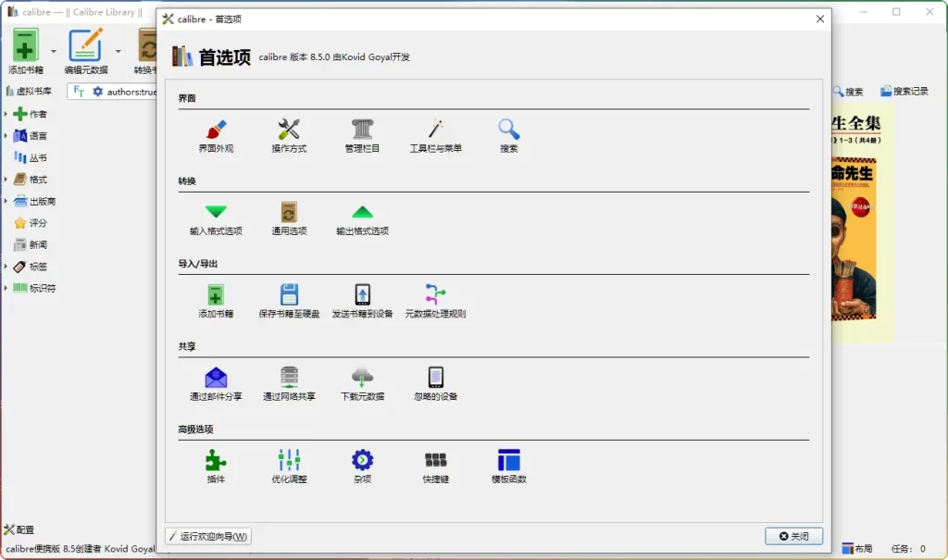Expand the 作者 tree node
The width and height of the screenshot is (948, 560).
6,114
